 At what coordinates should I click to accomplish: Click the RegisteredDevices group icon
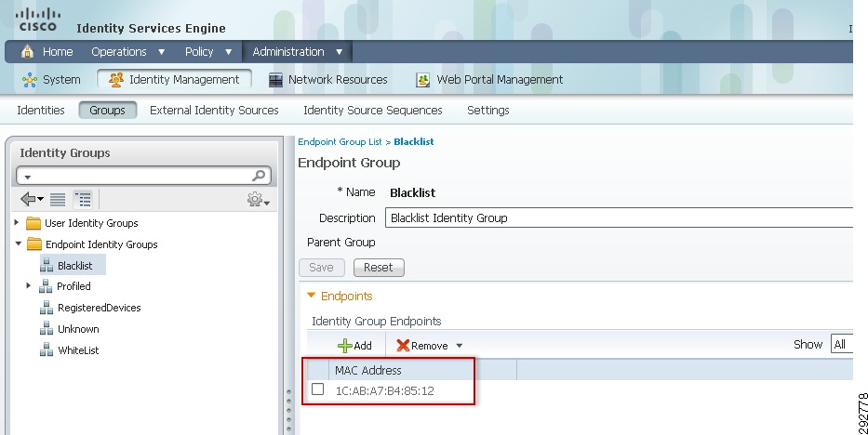click(47, 308)
